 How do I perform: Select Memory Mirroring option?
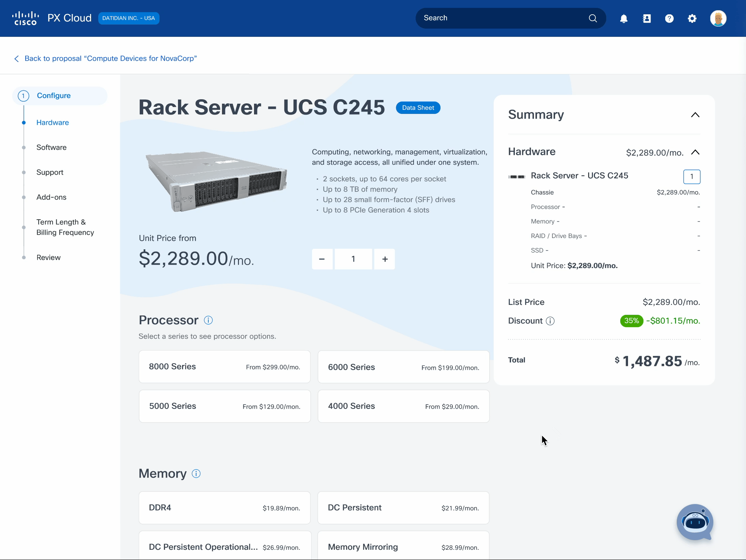(403, 546)
